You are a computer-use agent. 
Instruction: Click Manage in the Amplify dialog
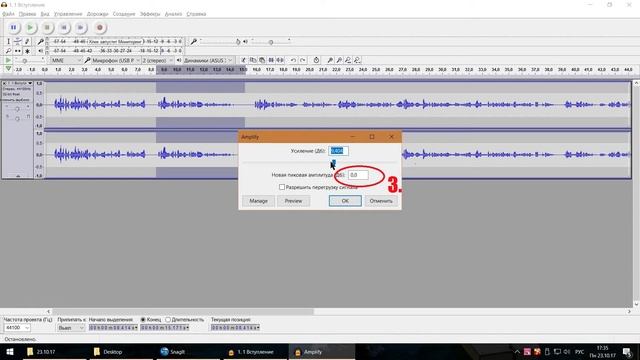pos(258,201)
